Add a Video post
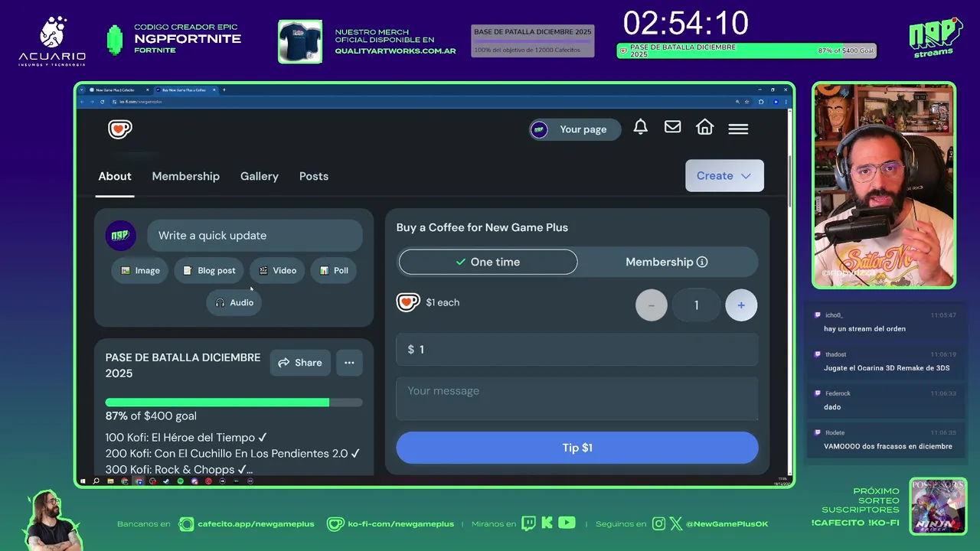This screenshot has width=980, height=551. click(x=277, y=270)
